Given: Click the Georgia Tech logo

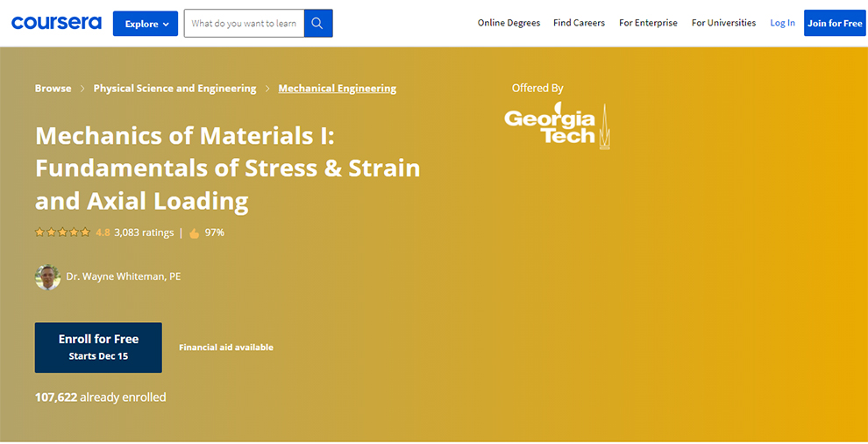Looking at the screenshot, I should (x=557, y=125).
